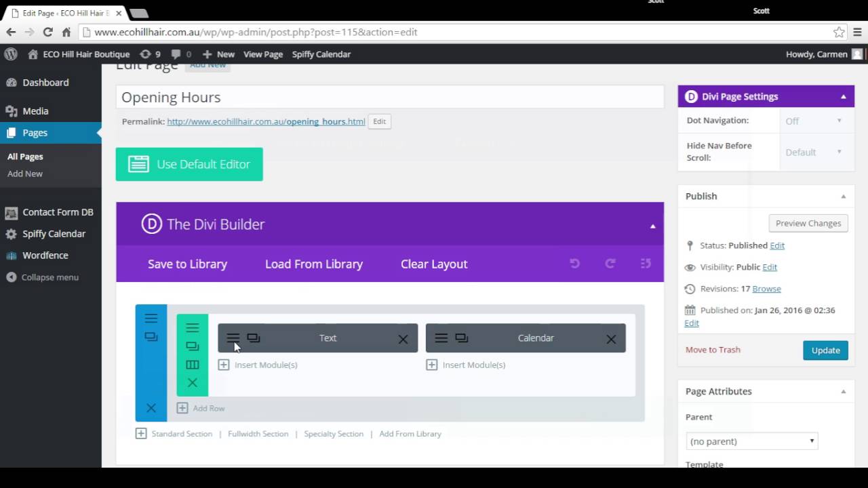Click the browser back arrow
Screen dimensions: 868x488
coord(11,32)
